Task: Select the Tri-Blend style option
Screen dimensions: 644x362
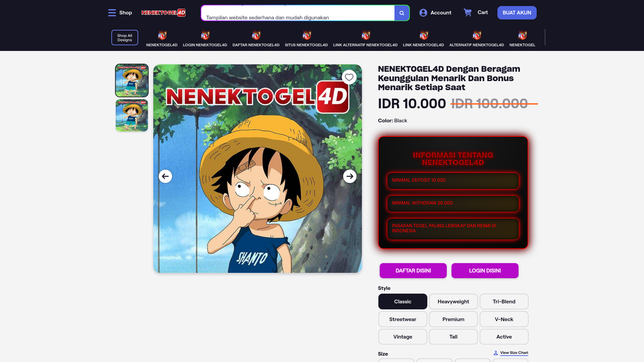Action: pos(504,302)
